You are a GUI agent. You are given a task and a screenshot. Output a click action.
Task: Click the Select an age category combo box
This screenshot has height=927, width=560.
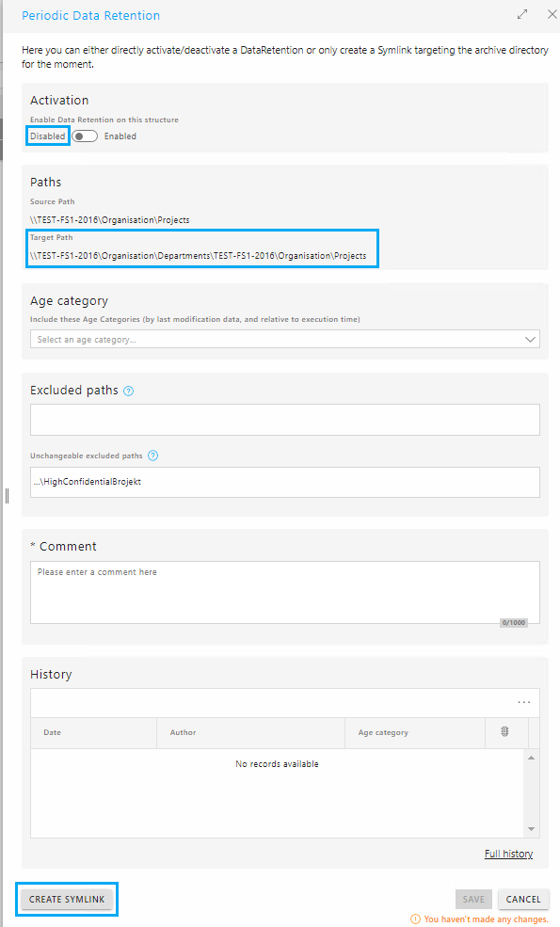coord(285,340)
